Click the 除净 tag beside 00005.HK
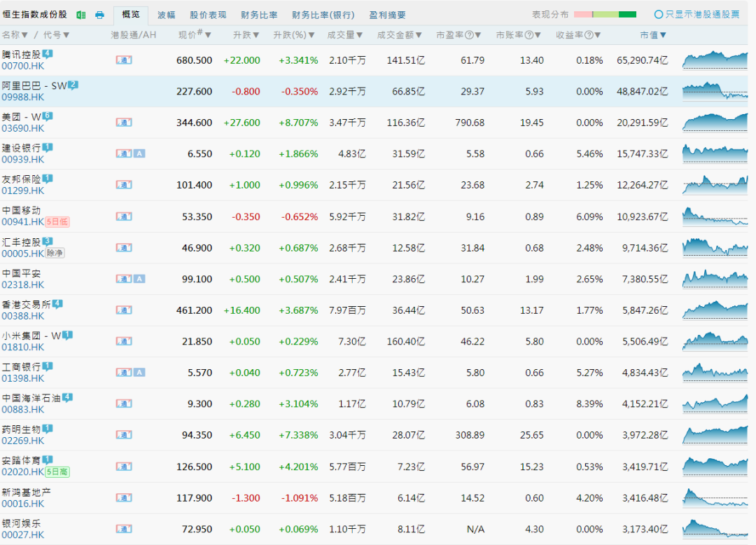The height and width of the screenshot is (545, 756). (55, 253)
